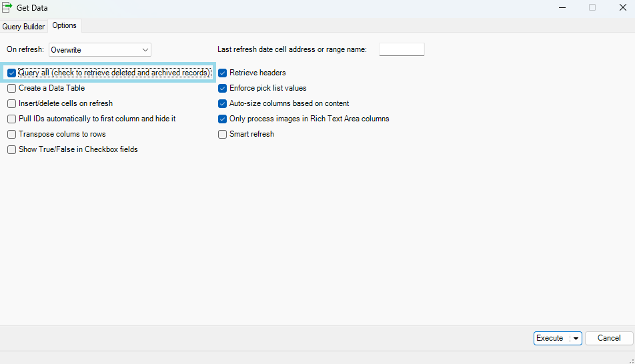This screenshot has width=635, height=364.
Task: Click the Cancel button
Action: tap(609, 338)
